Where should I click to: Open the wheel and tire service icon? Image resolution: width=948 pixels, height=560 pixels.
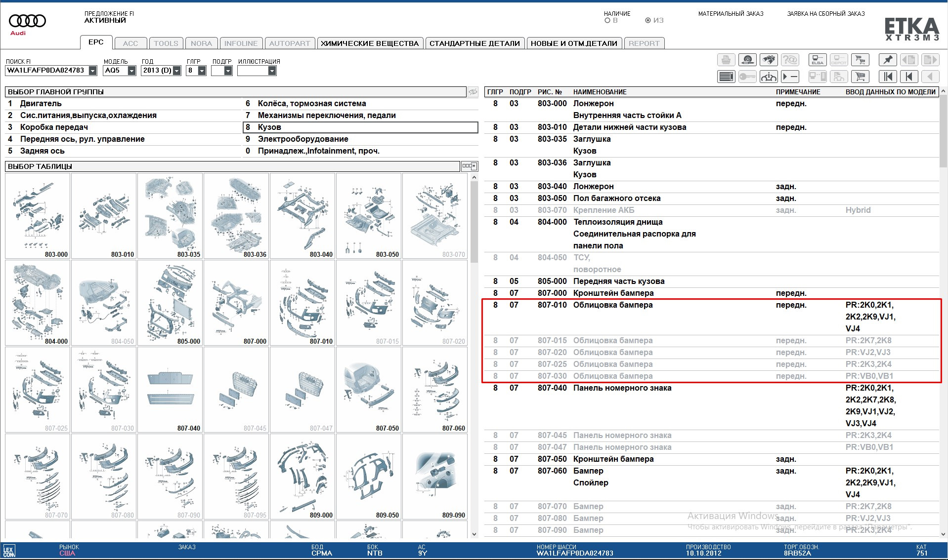(747, 60)
